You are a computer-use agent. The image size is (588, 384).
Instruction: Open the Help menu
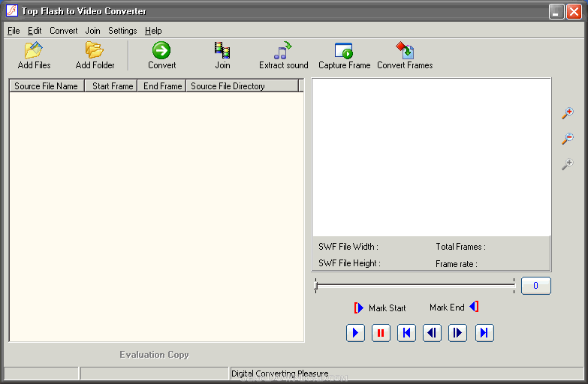pyautogui.click(x=153, y=31)
